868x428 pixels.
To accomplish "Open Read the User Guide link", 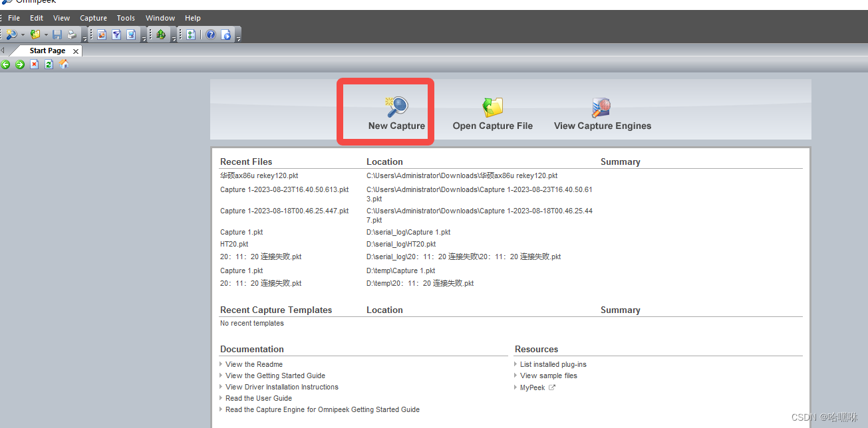I will pyautogui.click(x=259, y=398).
